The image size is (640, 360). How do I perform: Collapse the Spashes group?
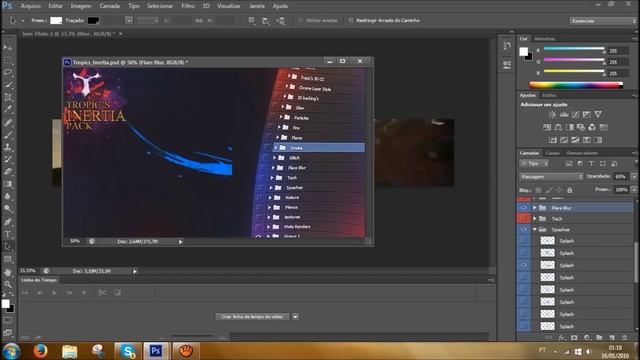click(x=535, y=230)
